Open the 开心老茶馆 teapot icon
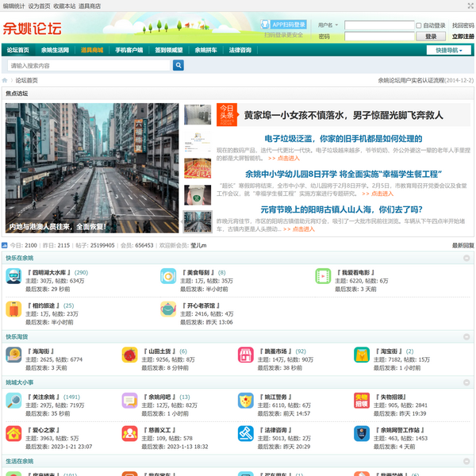476x476 pixels. tap(168, 309)
